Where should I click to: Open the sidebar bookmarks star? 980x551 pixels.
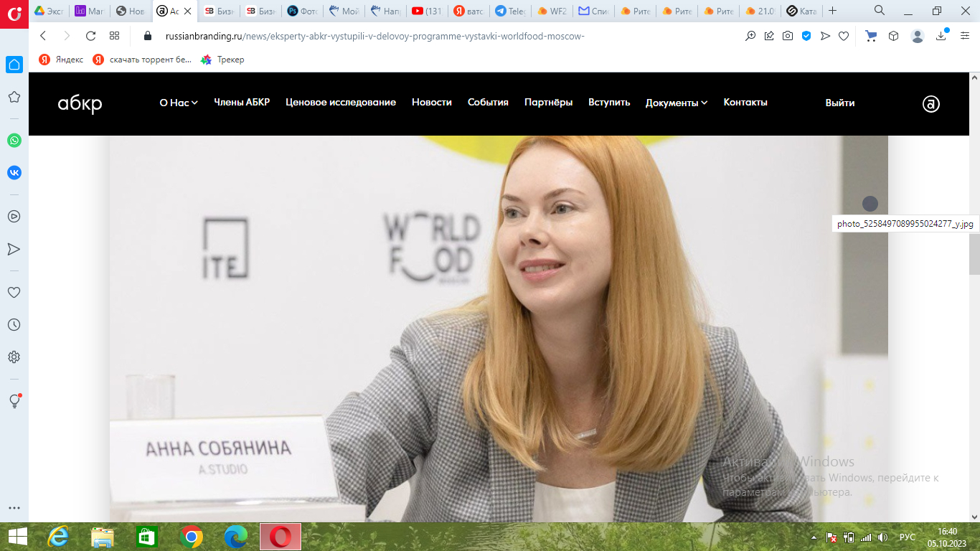[x=14, y=97]
